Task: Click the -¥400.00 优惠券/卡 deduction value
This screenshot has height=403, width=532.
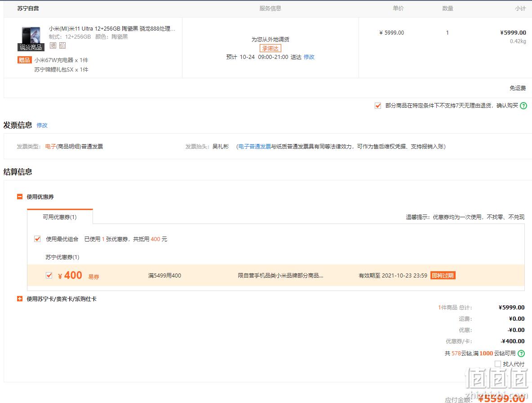Action: pyautogui.click(x=513, y=341)
